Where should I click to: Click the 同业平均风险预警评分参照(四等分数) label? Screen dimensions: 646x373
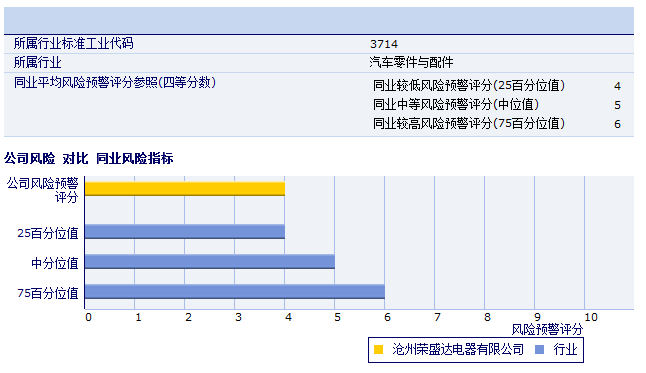[x=115, y=82]
